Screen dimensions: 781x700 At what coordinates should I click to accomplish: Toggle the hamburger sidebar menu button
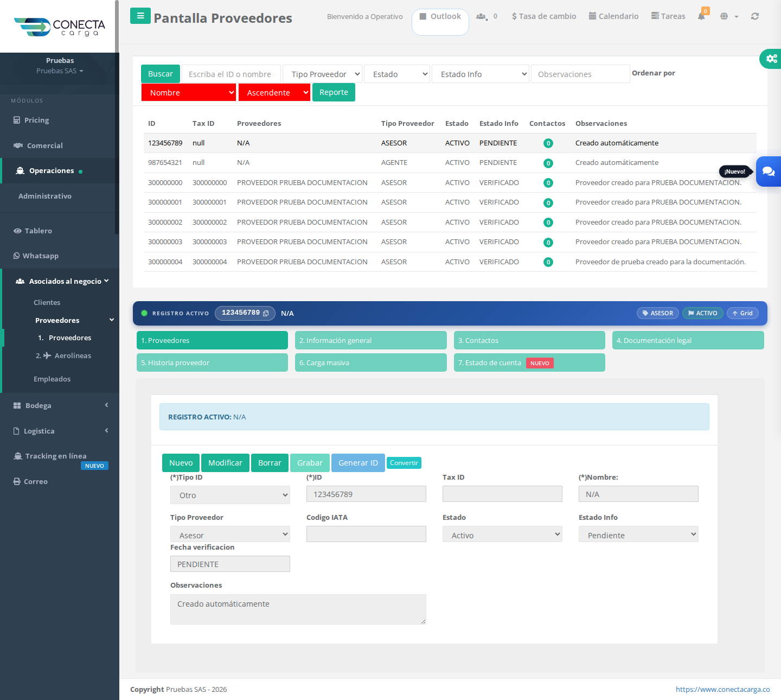[x=140, y=16]
